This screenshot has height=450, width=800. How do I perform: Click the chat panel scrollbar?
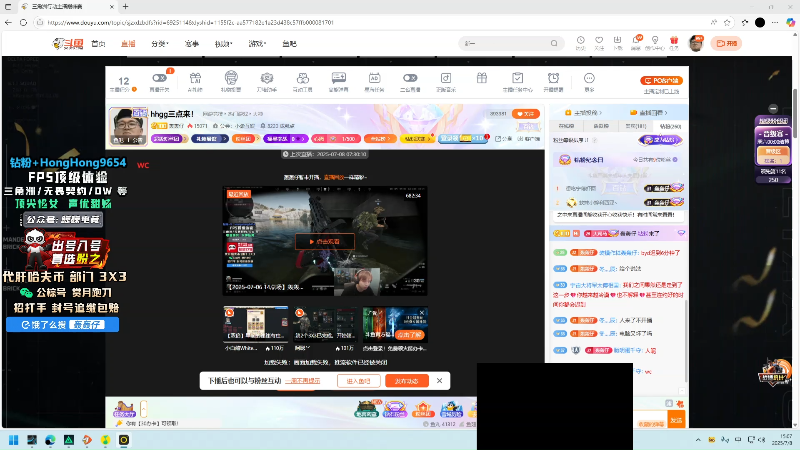click(684, 340)
